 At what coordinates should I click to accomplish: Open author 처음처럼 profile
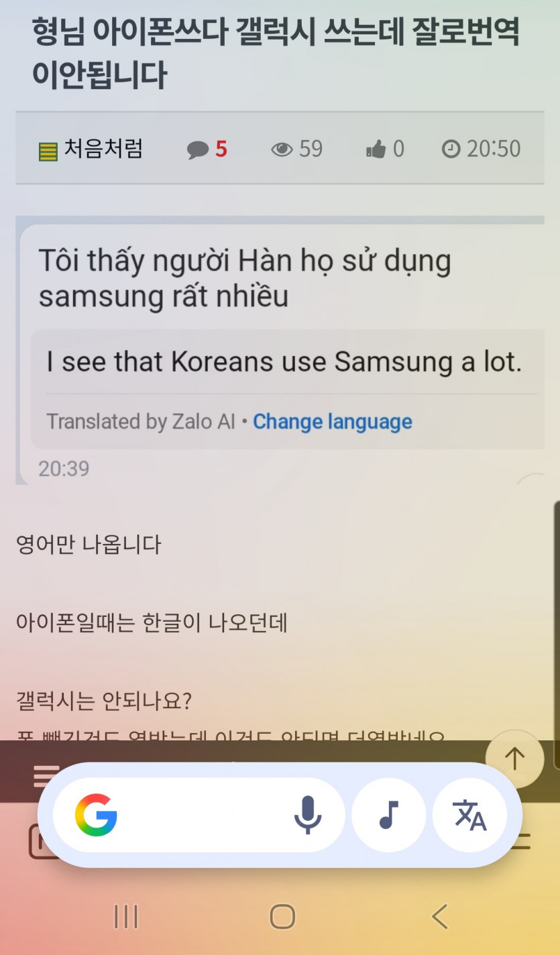[x=103, y=148]
